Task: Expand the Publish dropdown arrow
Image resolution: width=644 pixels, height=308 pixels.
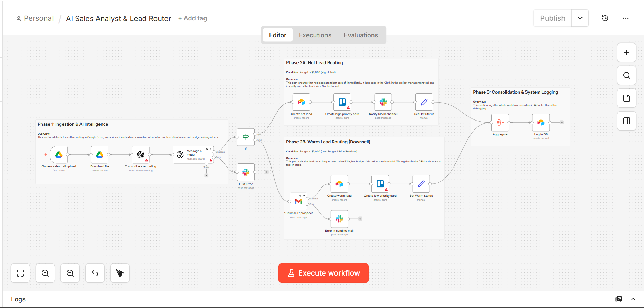Action: coord(580,18)
